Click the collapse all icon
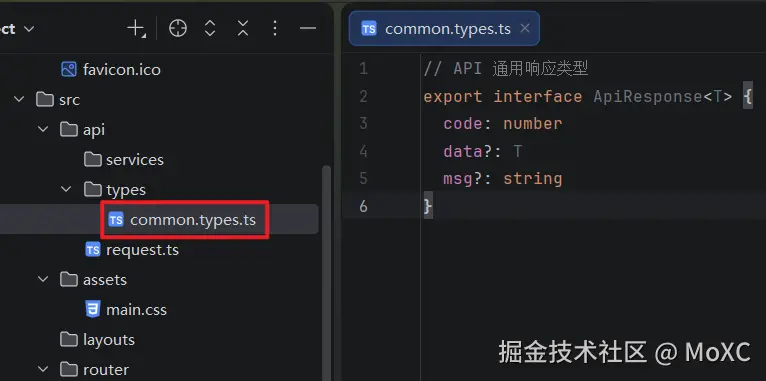 coord(243,29)
